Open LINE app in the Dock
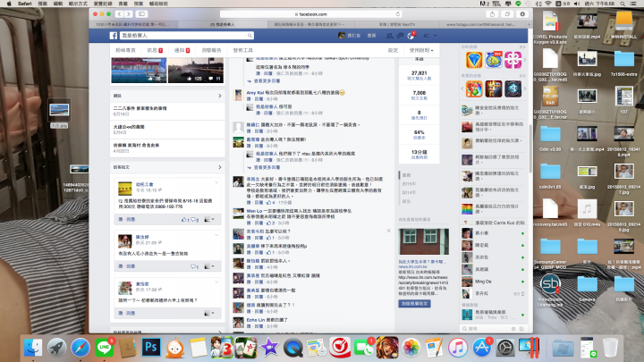The width and height of the screenshot is (644, 362). [x=105, y=348]
